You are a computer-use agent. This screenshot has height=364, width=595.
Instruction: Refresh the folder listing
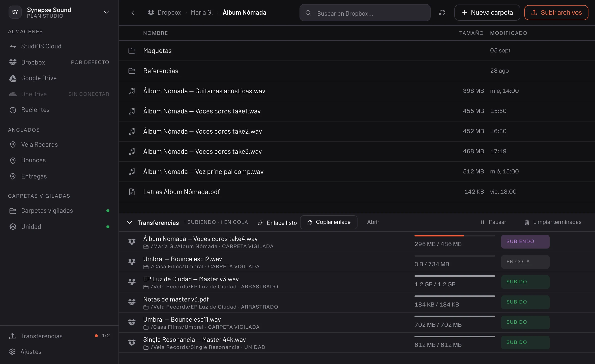(x=442, y=13)
